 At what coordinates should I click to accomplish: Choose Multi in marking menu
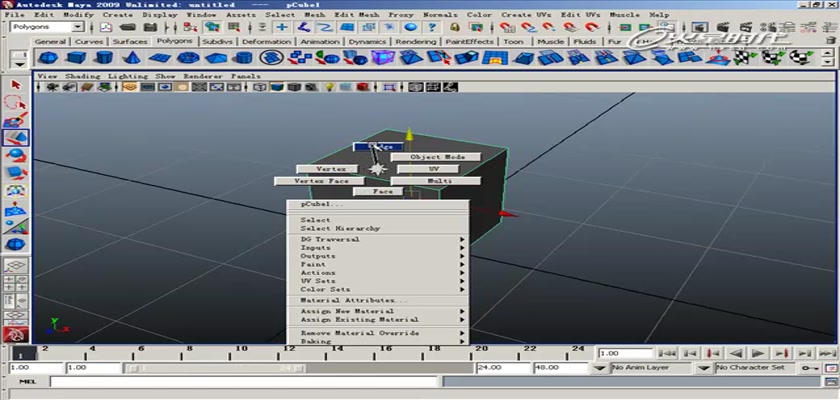click(x=436, y=181)
